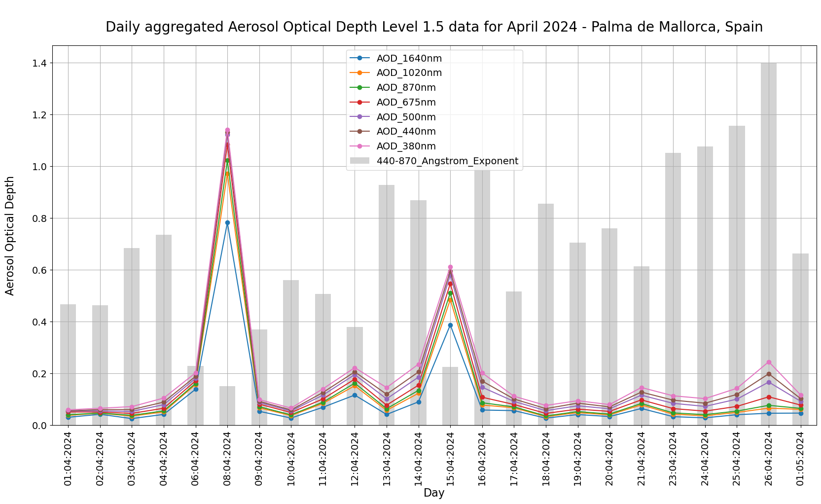Click the 14:04:2024 date tick label
The height and width of the screenshot is (504, 821).
click(419, 459)
